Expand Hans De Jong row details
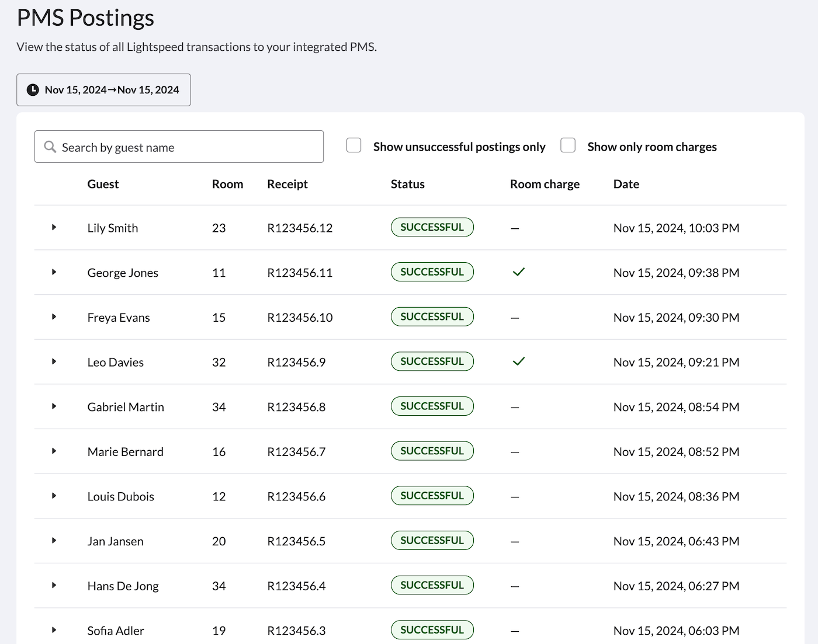The height and width of the screenshot is (644, 818). click(x=54, y=585)
